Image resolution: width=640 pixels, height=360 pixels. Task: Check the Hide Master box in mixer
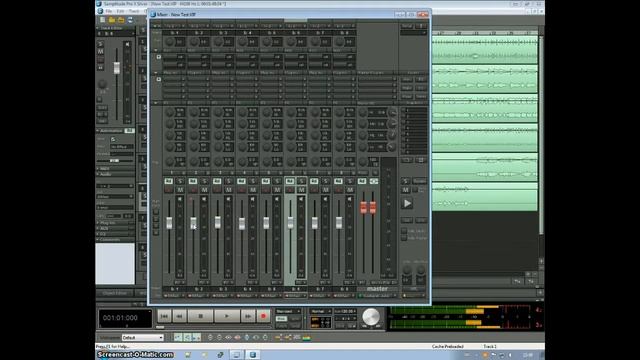coord(404,238)
